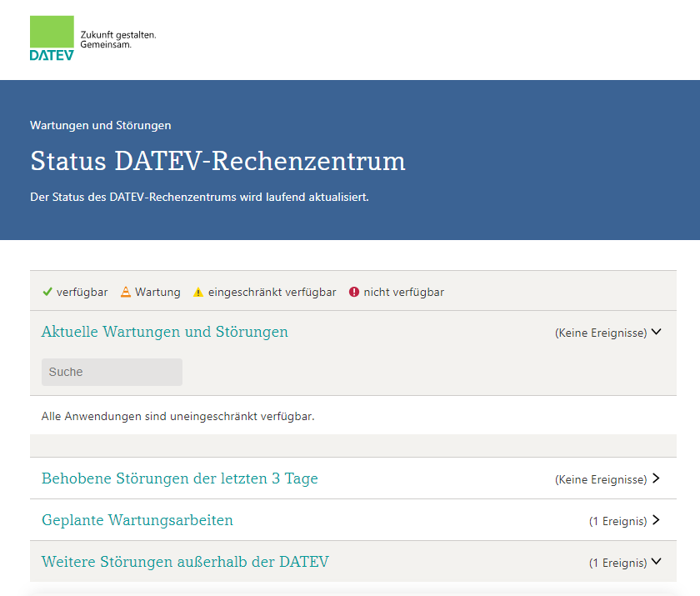Open 'Weitere Störungen außerhalb der DATEV' heading
700x596 pixels.
coord(185,562)
